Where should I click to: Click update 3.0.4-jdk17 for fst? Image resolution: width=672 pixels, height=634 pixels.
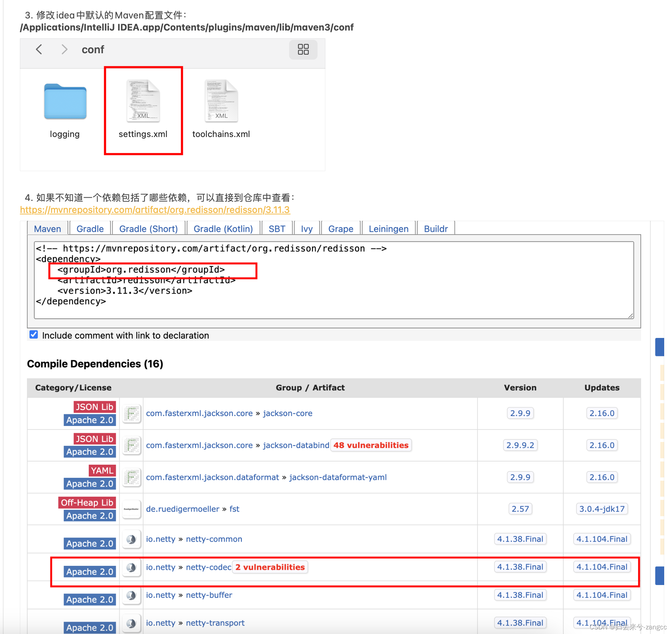tap(602, 509)
